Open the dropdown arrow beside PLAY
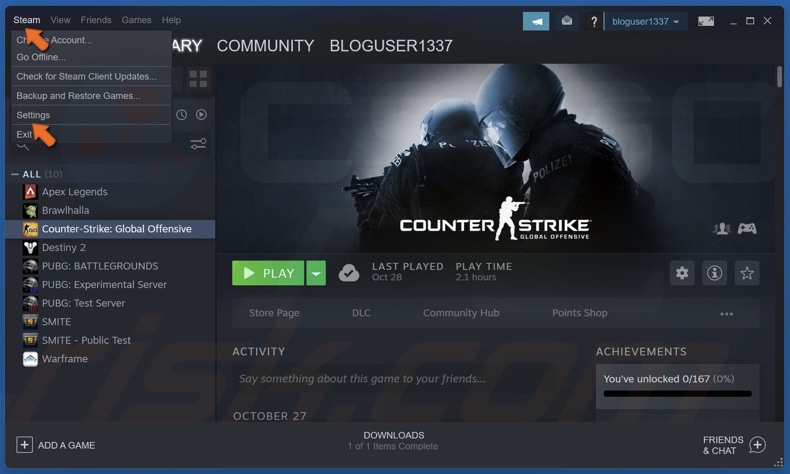This screenshot has width=790, height=474. 316,274
